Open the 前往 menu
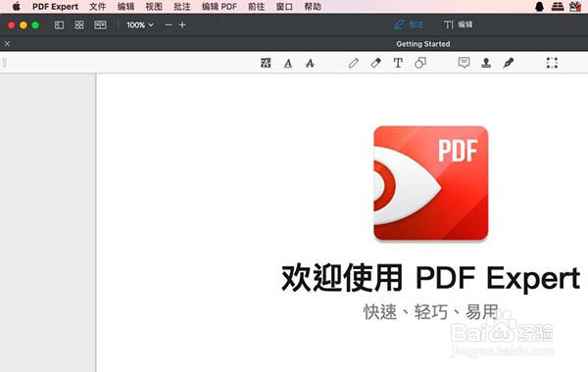Screen dimensions: 588x372 pos(257,7)
